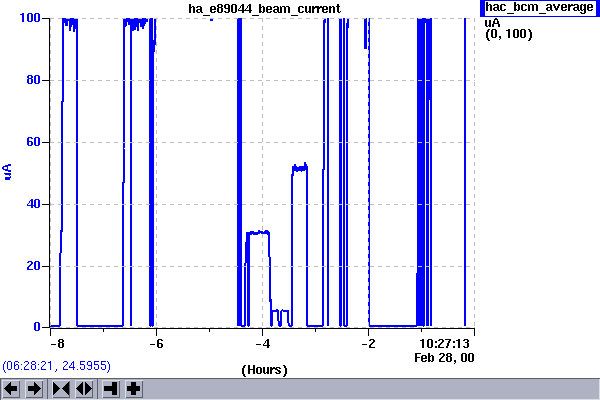Click the 10:27:13 timestamp on the axis
This screenshot has height=400, width=600.
coord(445,343)
